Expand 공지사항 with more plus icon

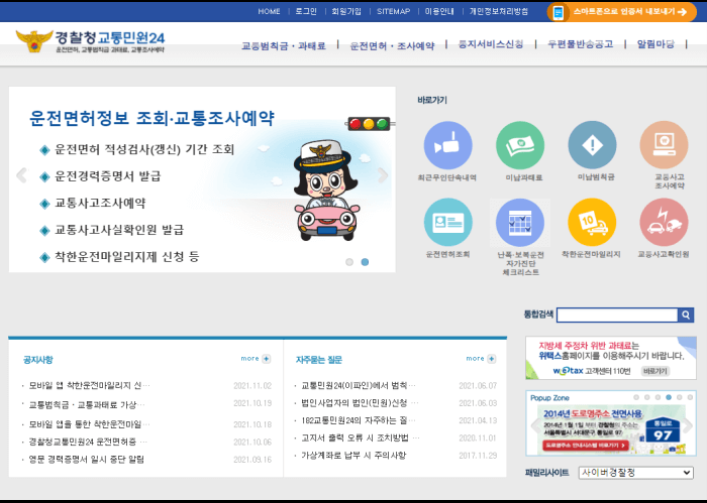(x=266, y=359)
